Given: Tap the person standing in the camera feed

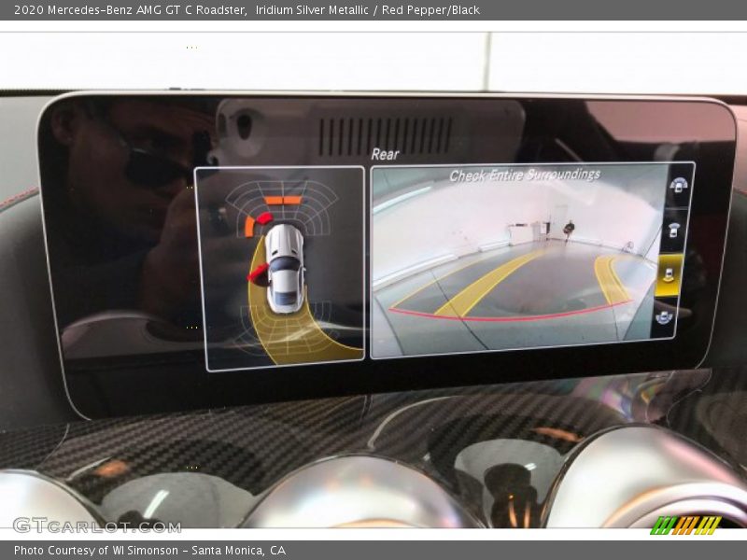Looking at the screenshot, I should (x=568, y=229).
